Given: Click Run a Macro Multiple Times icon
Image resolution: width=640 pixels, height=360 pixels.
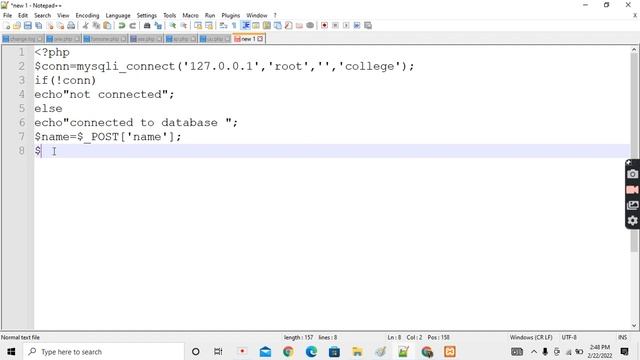Looking at the screenshot, I should coord(357,26).
